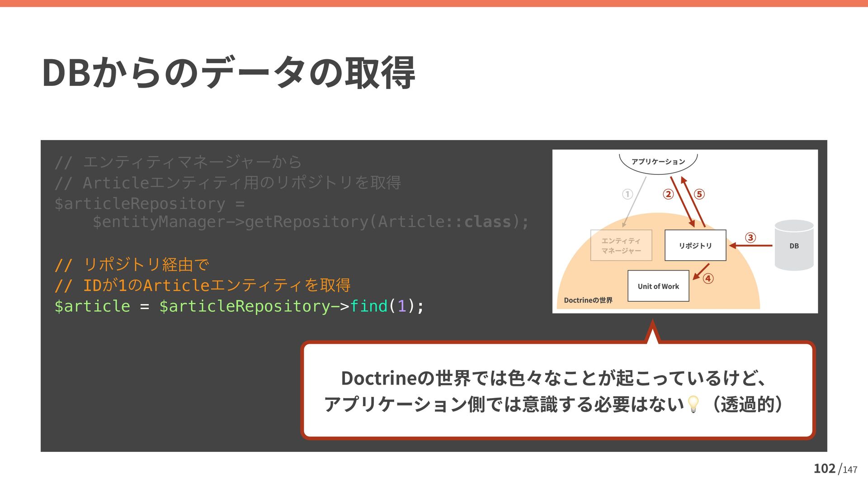Click the Doctrineの世界 label
The height and width of the screenshot is (488, 868).
coord(588,300)
